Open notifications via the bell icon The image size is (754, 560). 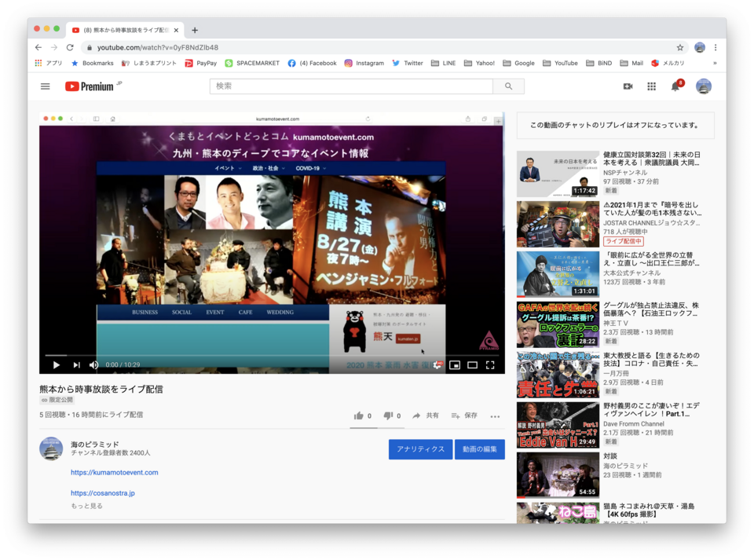point(674,86)
